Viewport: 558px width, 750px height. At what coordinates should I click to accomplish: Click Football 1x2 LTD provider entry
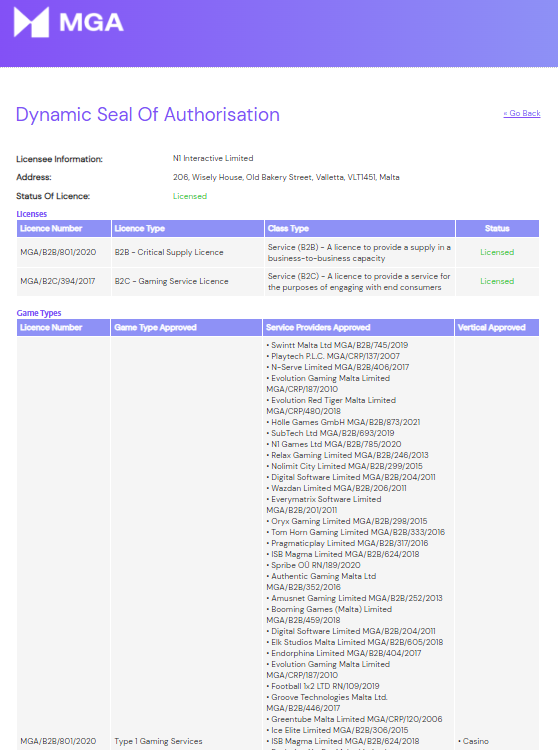coord(323,686)
